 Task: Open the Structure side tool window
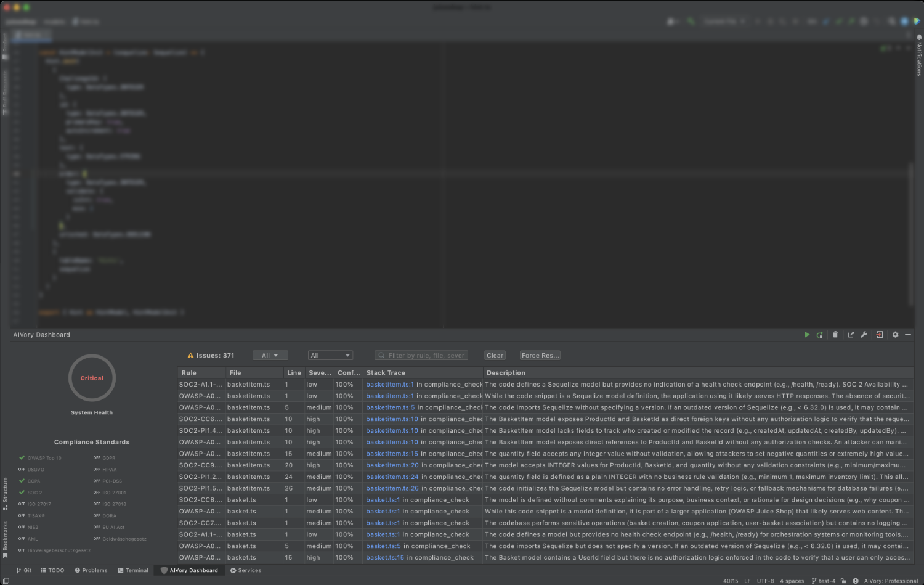pyautogui.click(x=5, y=493)
